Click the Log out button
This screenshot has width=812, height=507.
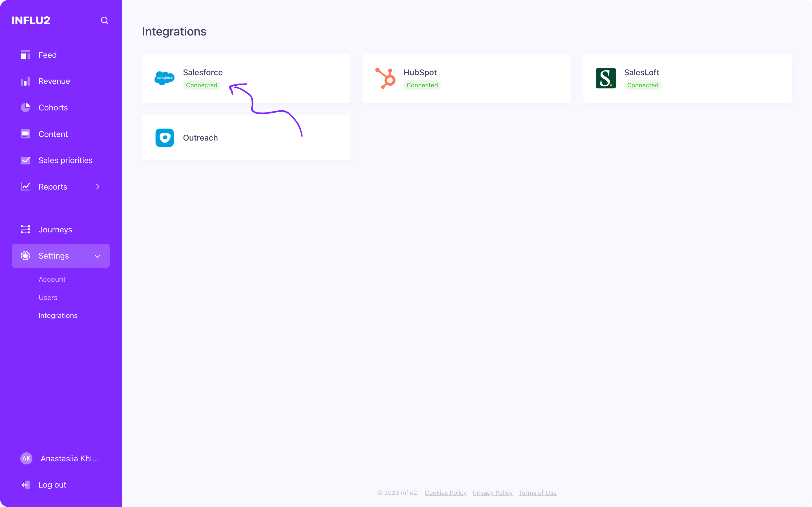(x=52, y=484)
